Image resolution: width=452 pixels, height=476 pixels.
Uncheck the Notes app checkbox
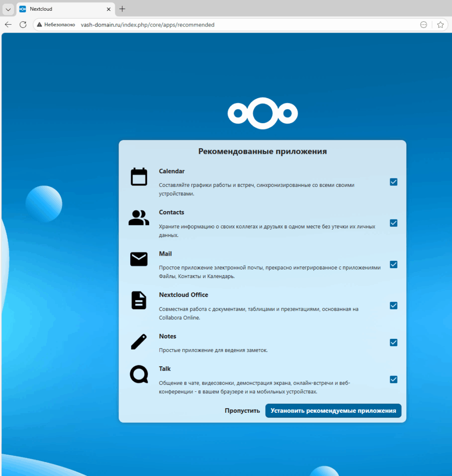394,343
